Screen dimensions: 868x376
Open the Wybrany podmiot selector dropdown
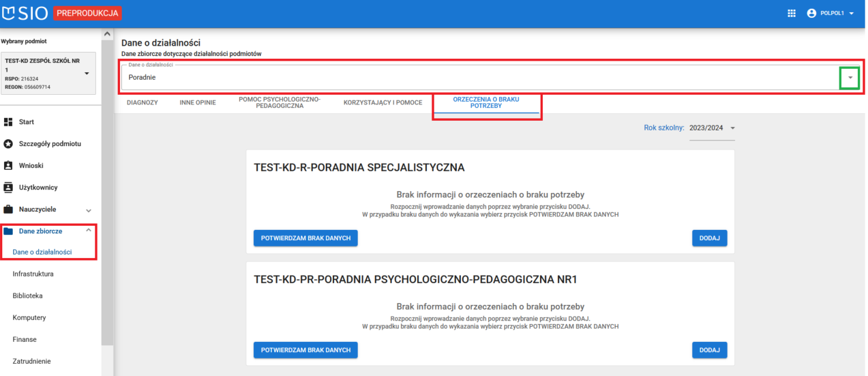click(x=87, y=74)
